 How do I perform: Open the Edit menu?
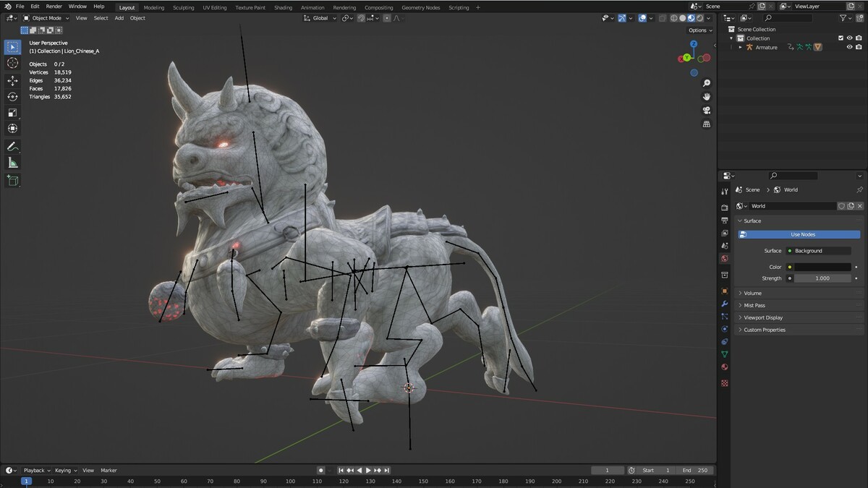click(35, 7)
